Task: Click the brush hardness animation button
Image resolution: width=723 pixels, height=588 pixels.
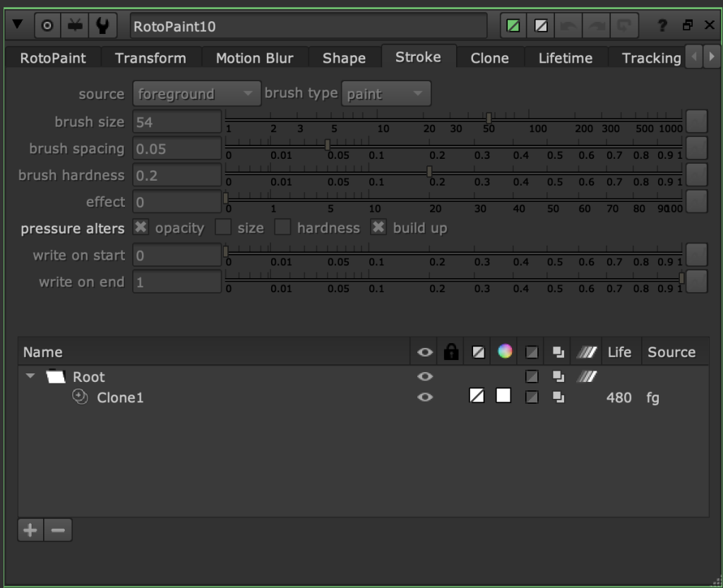Action: pos(696,174)
